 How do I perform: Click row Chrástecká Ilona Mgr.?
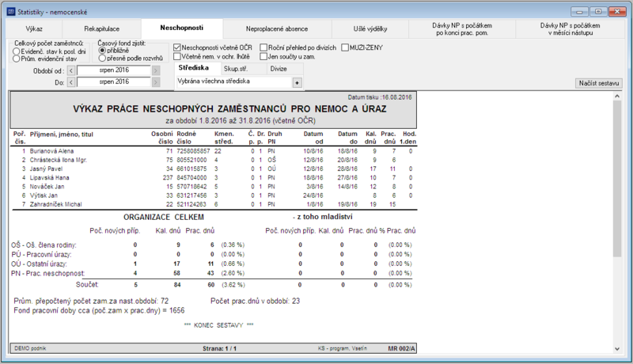(x=214, y=160)
